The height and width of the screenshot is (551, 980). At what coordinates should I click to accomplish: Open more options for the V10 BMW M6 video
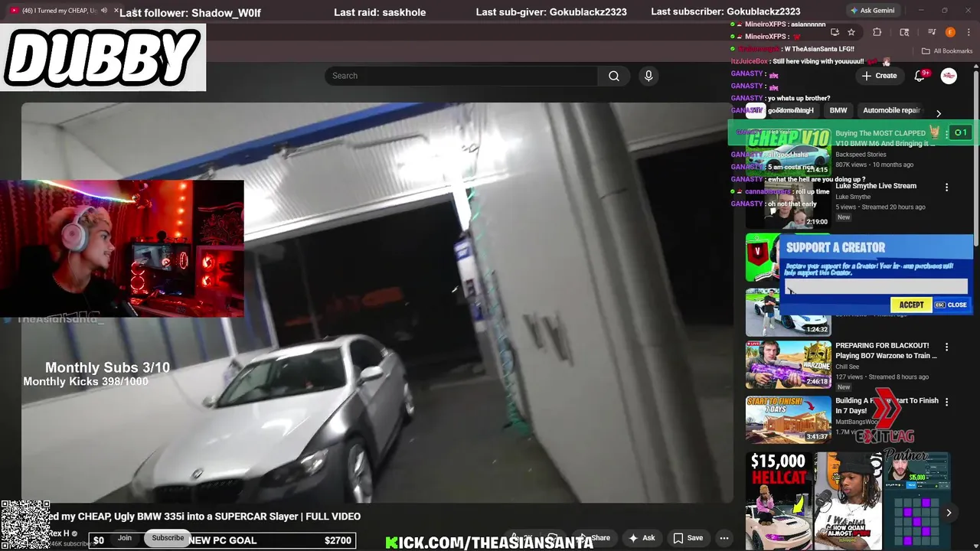tap(946, 133)
